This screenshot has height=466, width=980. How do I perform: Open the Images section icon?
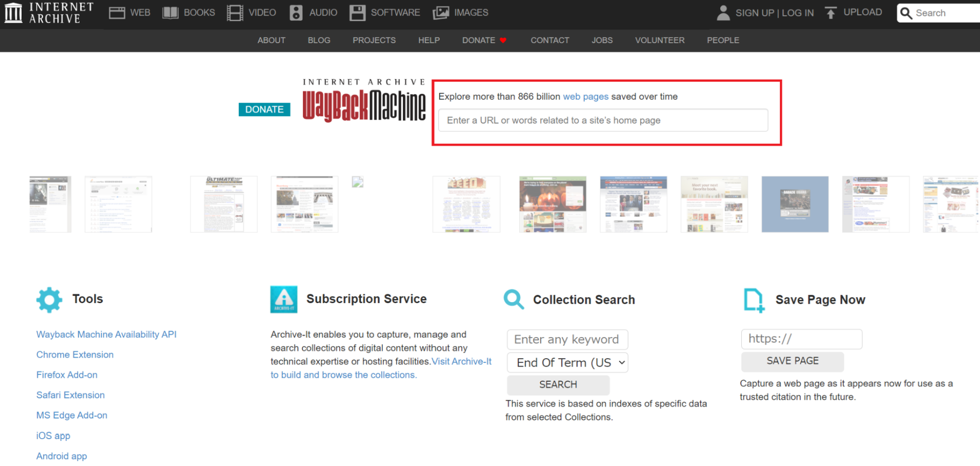[441, 13]
